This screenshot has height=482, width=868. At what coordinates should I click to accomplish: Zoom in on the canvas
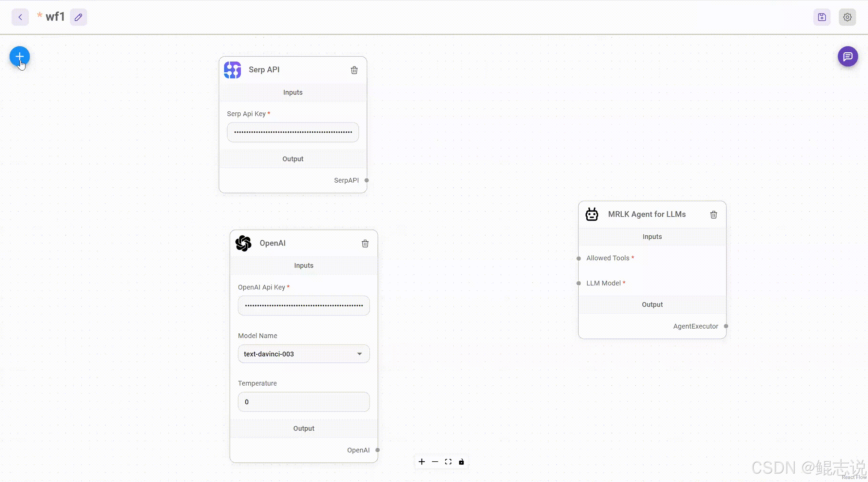pyautogui.click(x=421, y=462)
